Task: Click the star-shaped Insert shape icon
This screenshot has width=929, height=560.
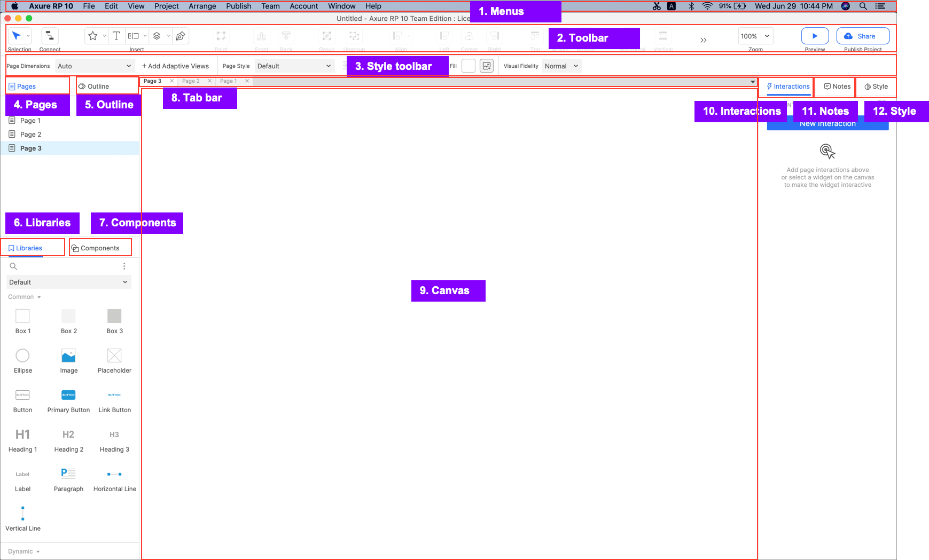Action: click(93, 36)
